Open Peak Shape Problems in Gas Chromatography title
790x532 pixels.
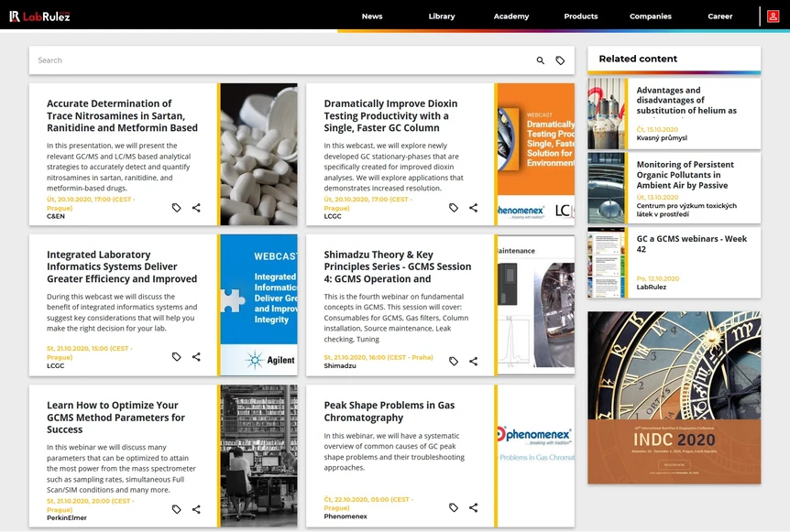pyautogui.click(x=389, y=411)
